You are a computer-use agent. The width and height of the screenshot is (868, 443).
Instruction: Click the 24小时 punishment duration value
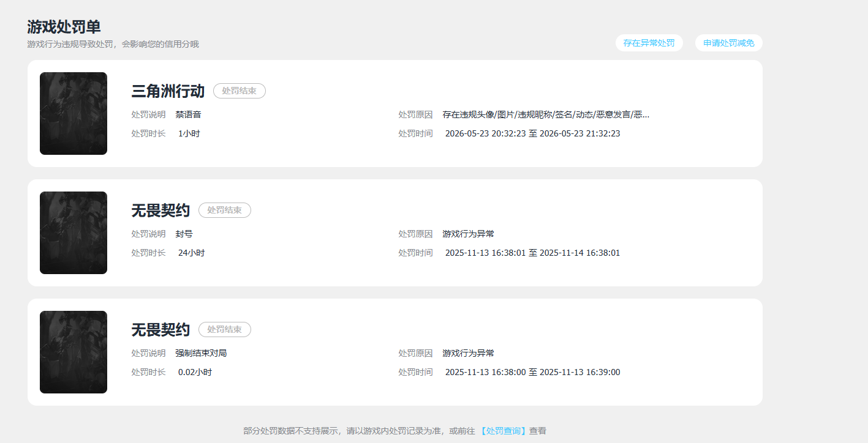191,253
